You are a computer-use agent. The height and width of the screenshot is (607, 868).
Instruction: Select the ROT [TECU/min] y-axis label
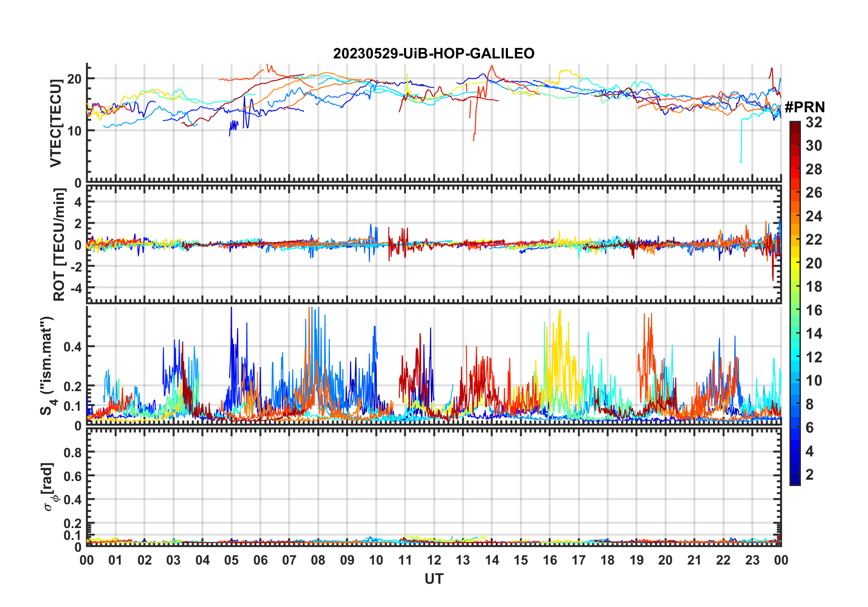[59, 245]
